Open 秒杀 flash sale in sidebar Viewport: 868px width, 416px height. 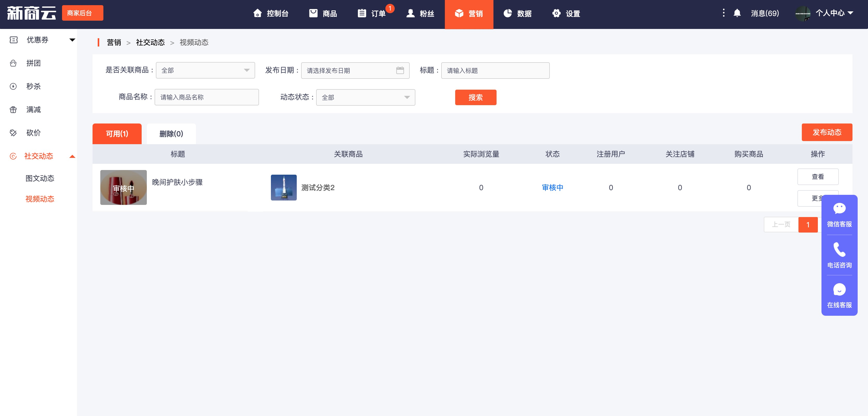pos(33,87)
